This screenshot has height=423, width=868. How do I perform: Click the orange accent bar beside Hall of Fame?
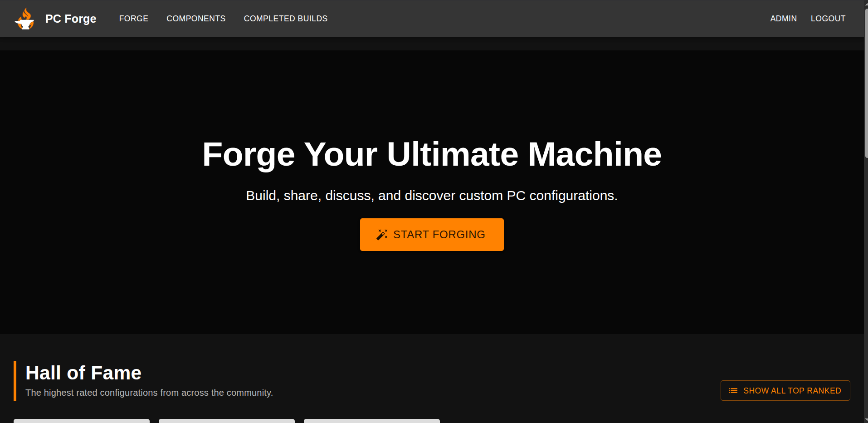pos(15,381)
